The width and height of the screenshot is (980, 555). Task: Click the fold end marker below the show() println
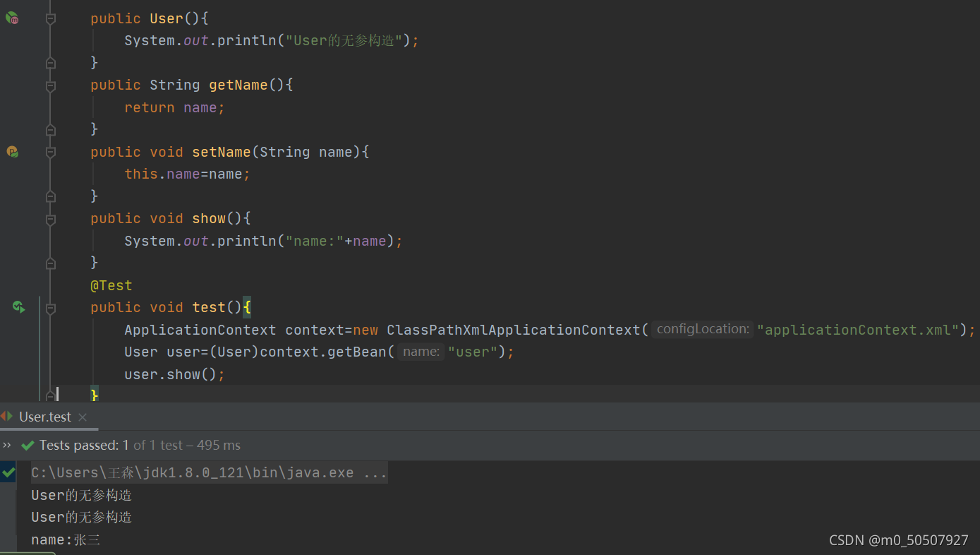[51, 263]
